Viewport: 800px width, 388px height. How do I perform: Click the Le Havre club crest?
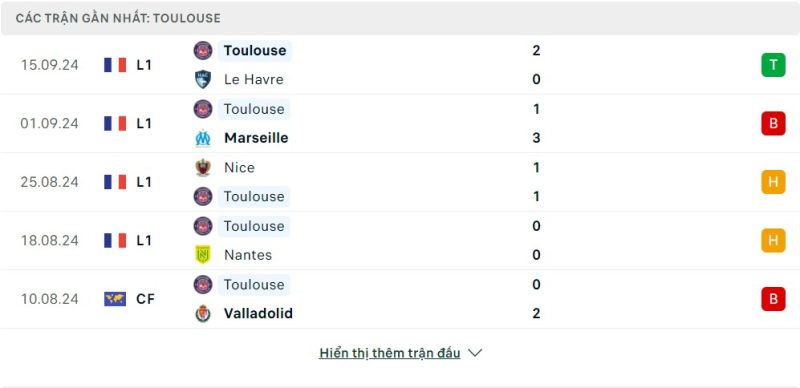pos(203,79)
